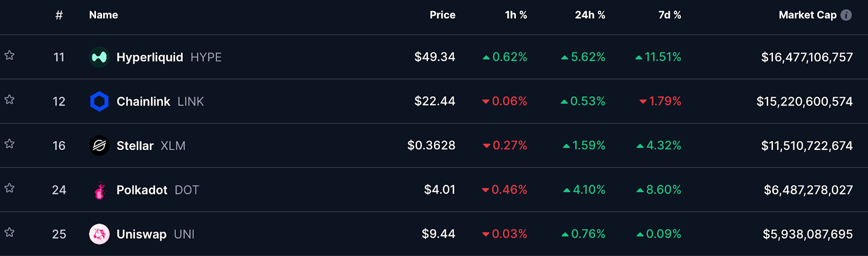The width and height of the screenshot is (868, 256).
Task: Click the Hyperliquid coin logo icon
Action: 99,57
